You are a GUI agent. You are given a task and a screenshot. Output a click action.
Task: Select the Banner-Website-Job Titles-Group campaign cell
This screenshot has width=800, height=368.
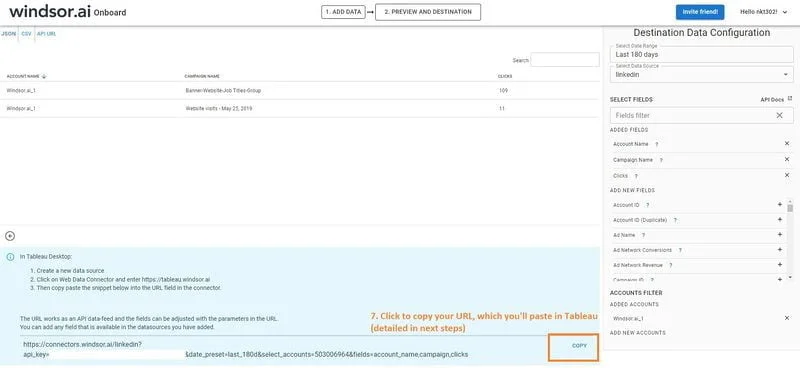[x=223, y=90]
